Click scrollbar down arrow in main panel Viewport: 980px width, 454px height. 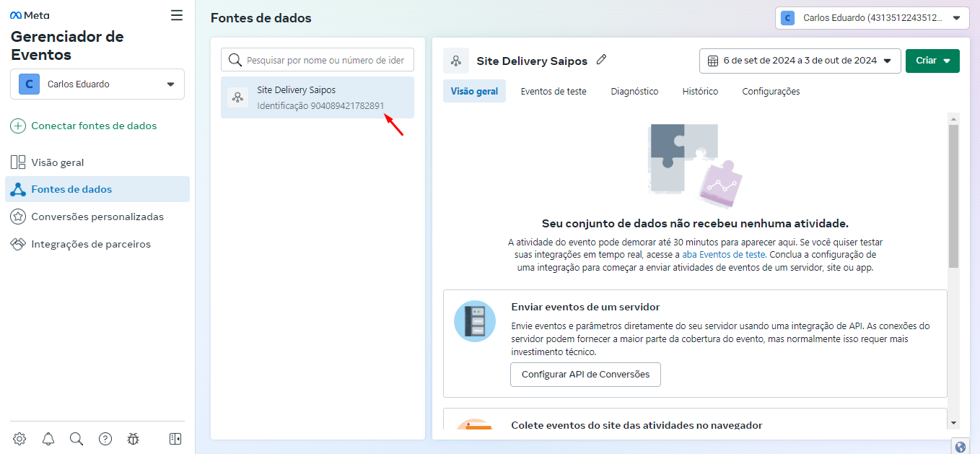[953, 422]
